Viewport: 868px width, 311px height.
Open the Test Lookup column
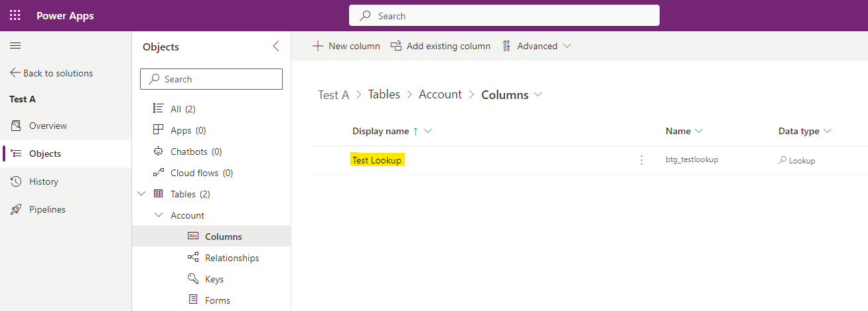point(377,160)
